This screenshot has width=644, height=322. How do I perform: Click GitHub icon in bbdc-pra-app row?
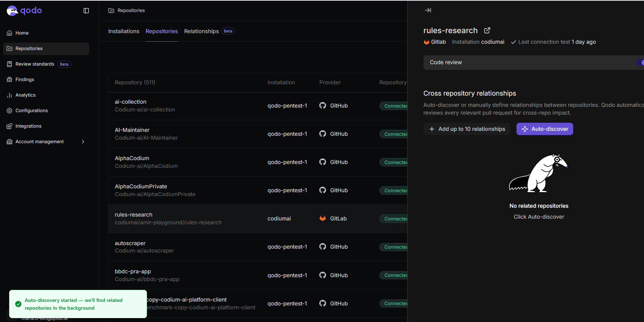(x=323, y=275)
